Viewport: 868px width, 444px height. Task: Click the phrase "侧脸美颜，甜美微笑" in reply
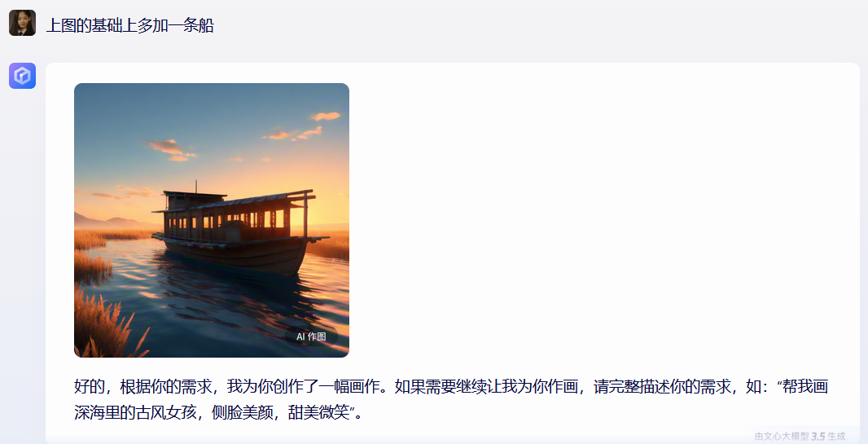[x=281, y=412]
